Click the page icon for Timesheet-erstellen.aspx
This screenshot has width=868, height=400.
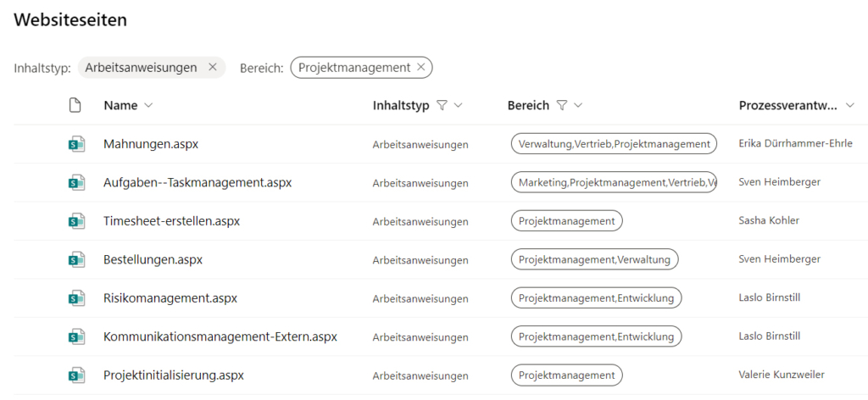point(75,221)
